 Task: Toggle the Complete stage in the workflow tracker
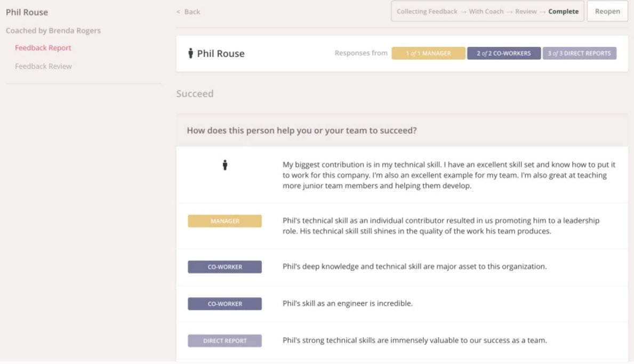coord(564,11)
